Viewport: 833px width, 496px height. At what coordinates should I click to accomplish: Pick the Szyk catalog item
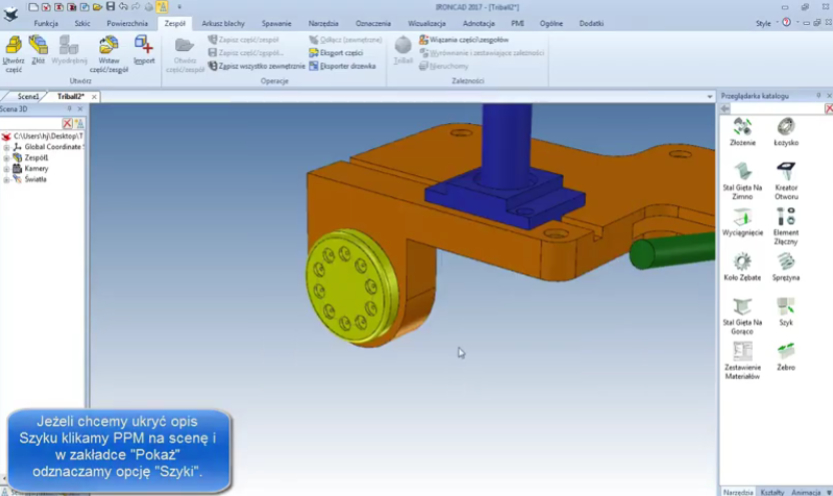[786, 311]
